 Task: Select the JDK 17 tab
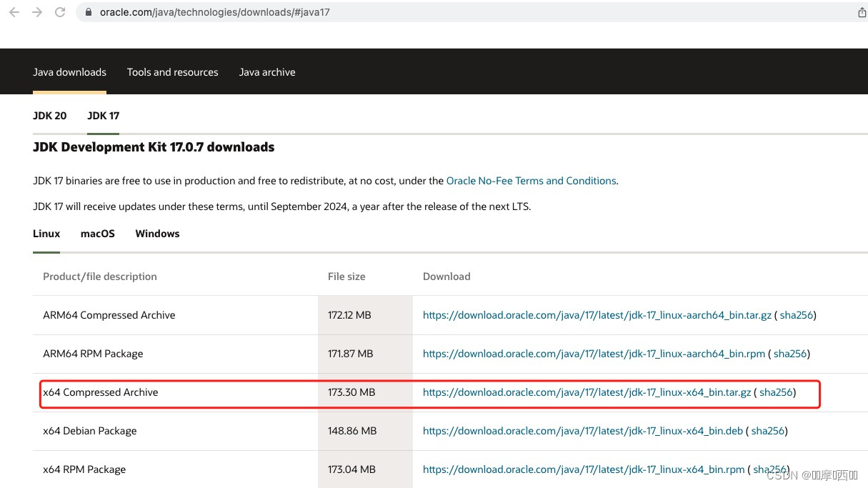pos(104,116)
